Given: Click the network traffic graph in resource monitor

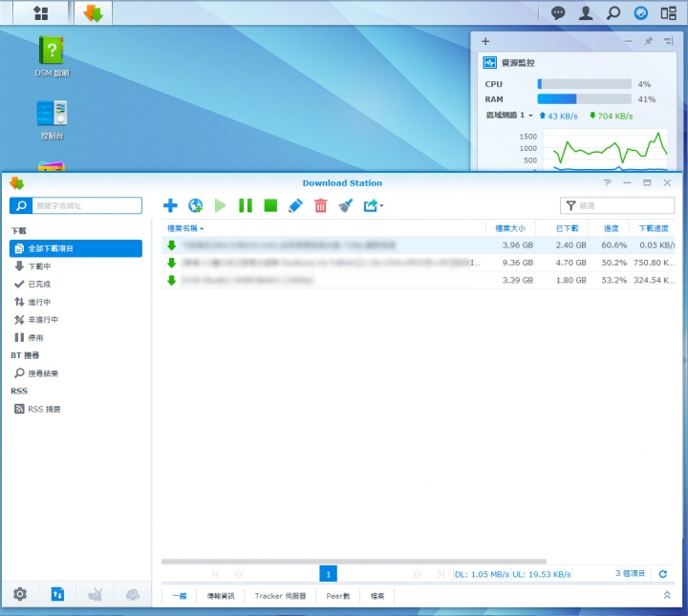Looking at the screenshot, I should [605, 150].
